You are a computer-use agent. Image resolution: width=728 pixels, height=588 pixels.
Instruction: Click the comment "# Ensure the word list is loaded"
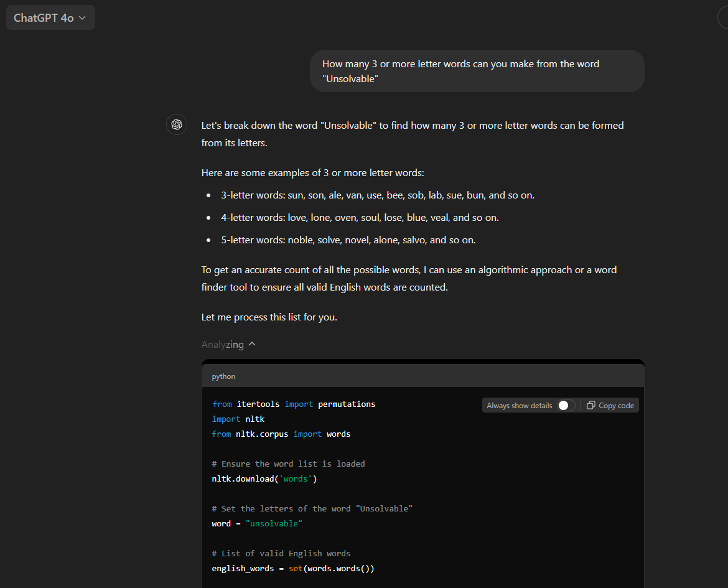288,464
